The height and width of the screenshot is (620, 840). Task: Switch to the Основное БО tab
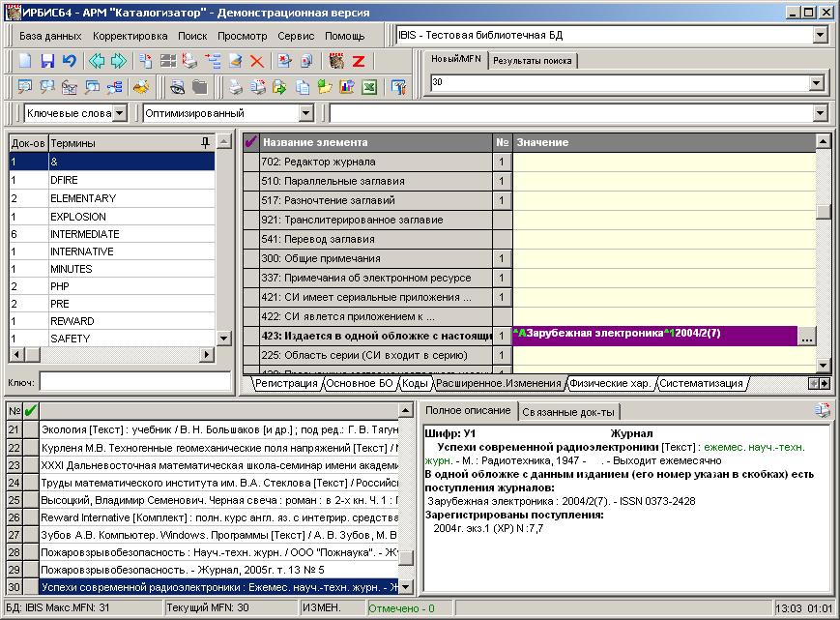360,383
